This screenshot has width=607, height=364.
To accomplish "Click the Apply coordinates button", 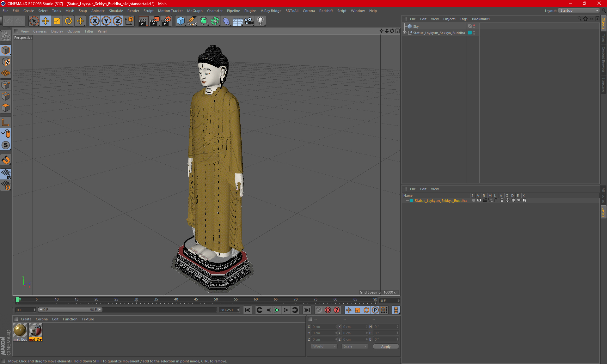I will 386,347.
